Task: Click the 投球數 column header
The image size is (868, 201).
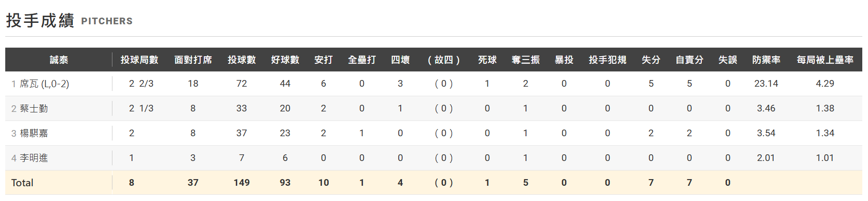Action: 242,60
